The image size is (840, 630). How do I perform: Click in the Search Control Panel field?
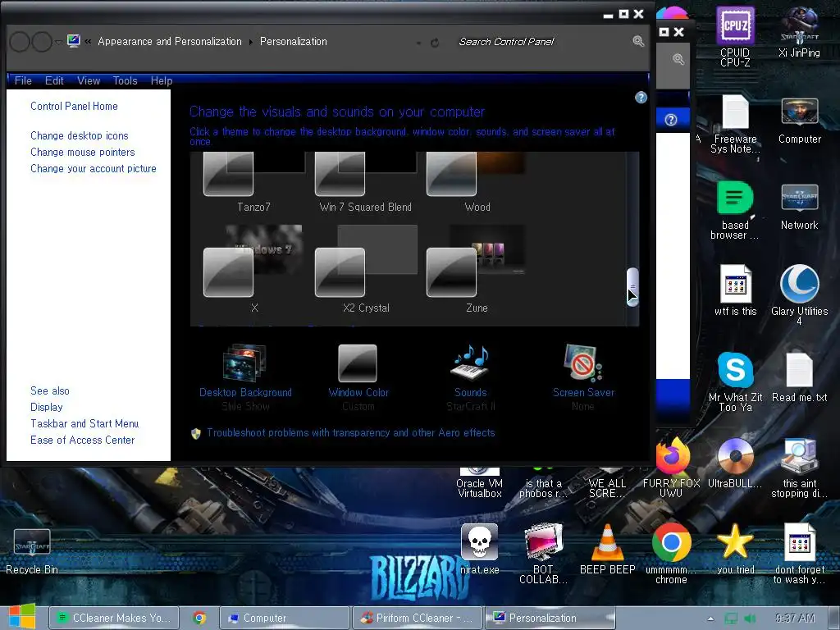[x=541, y=41]
